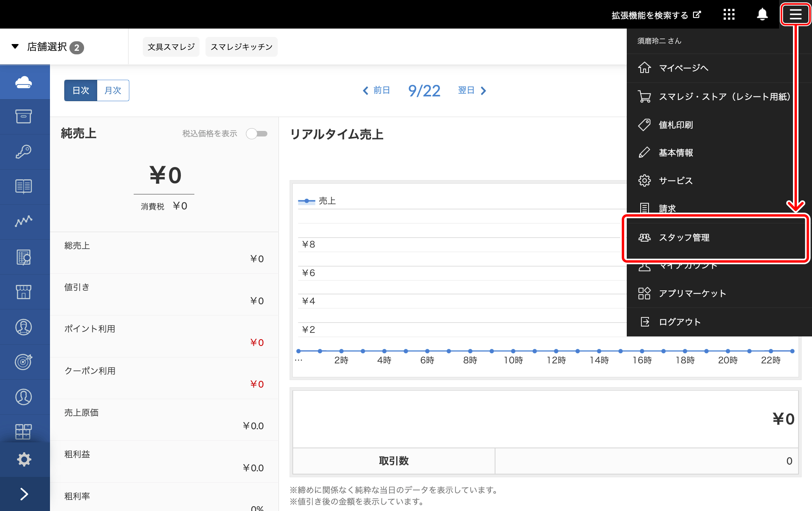Switch to 月次 monthly view
812x511 pixels.
113,90
